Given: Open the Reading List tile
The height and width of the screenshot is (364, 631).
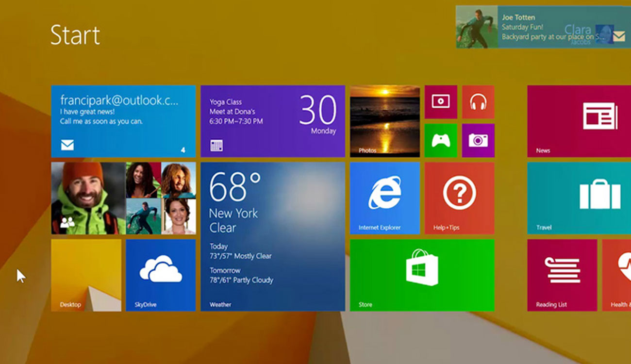Looking at the screenshot, I should [x=562, y=275].
